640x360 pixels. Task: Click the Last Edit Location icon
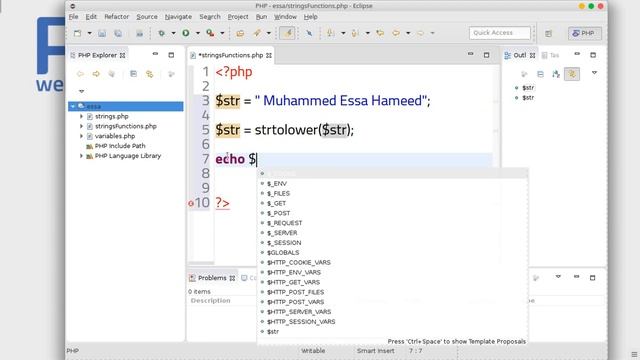380,33
